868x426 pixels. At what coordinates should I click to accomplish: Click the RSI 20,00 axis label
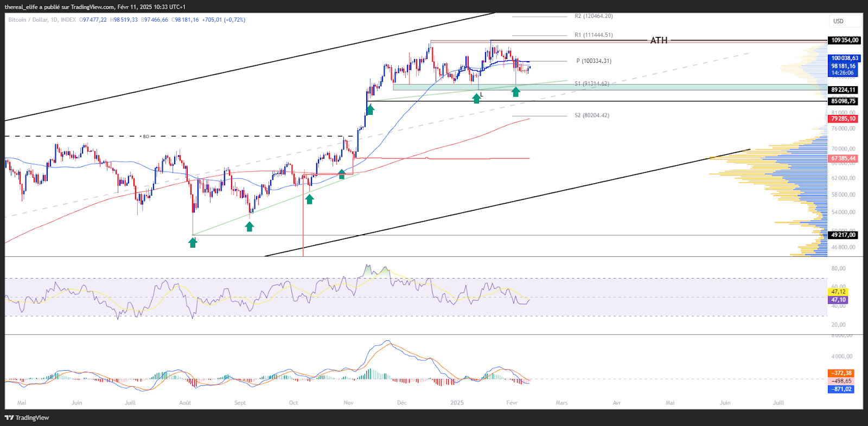point(839,325)
